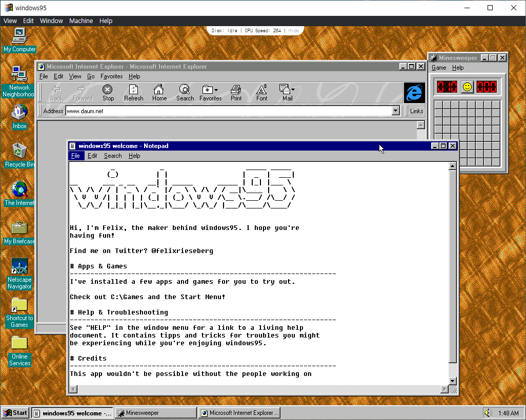The image size is (526, 420).
Task: Click Notepad horizontal scroll left arrow
Action: (x=73, y=389)
